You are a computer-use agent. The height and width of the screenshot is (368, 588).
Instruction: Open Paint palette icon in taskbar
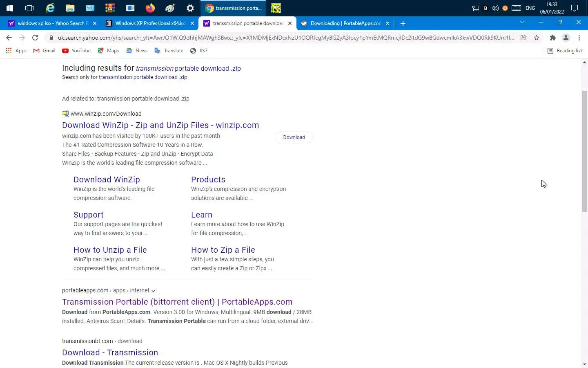coord(170,8)
